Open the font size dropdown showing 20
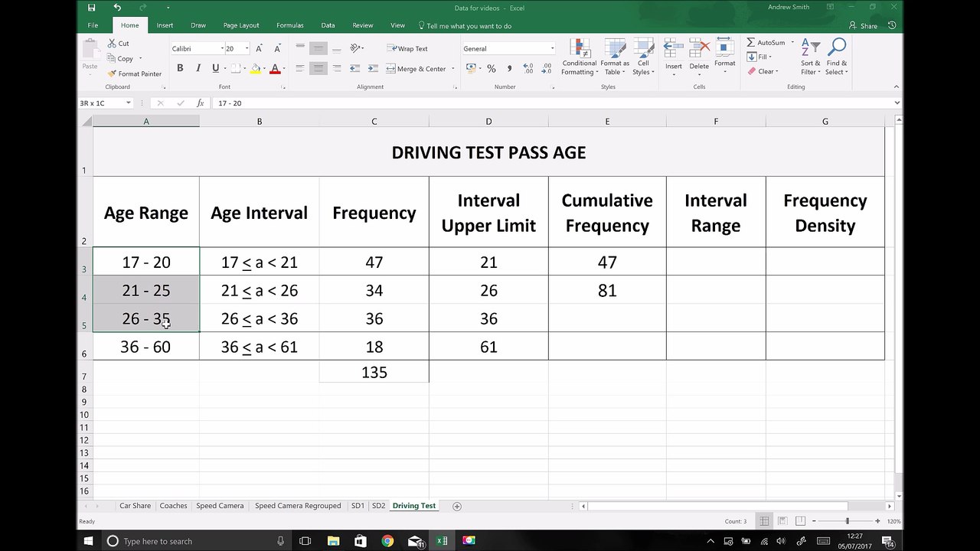This screenshot has height=551, width=980. (x=247, y=48)
